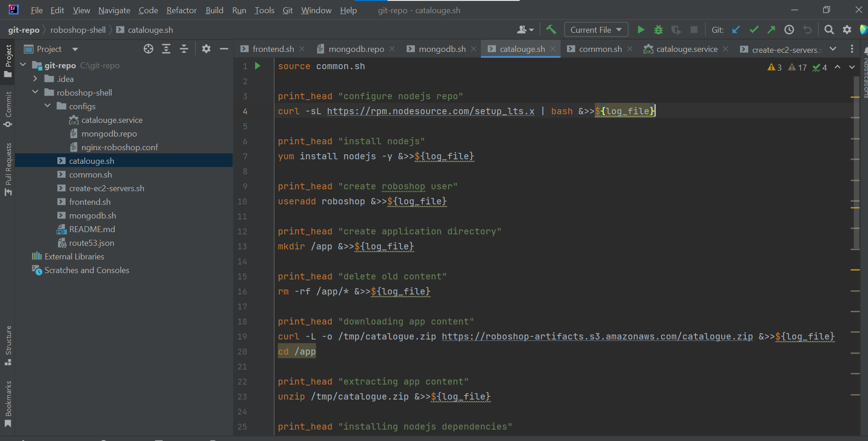Start debugging catalouge.sh with the Debug icon

(659, 30)
